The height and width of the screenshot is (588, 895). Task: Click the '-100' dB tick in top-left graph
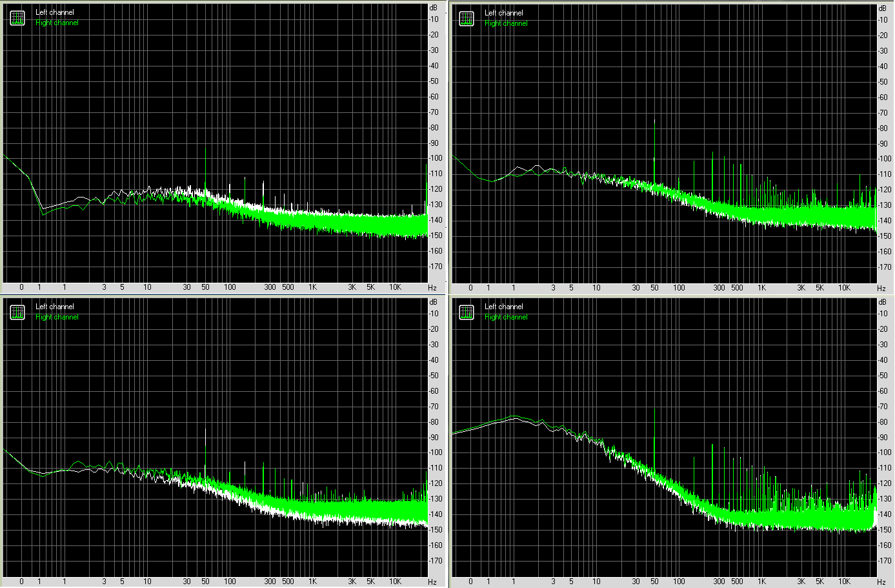coord(436,158)
